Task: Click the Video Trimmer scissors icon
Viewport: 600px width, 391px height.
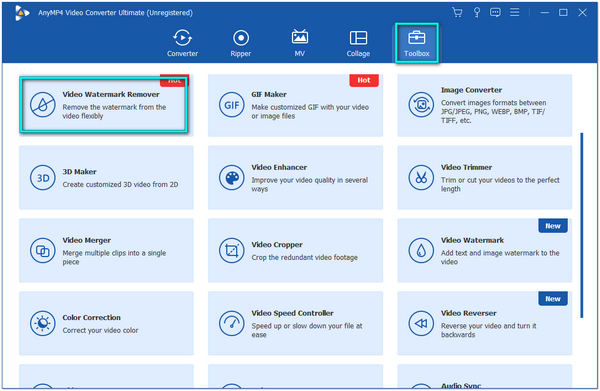Action: (421, 178)
